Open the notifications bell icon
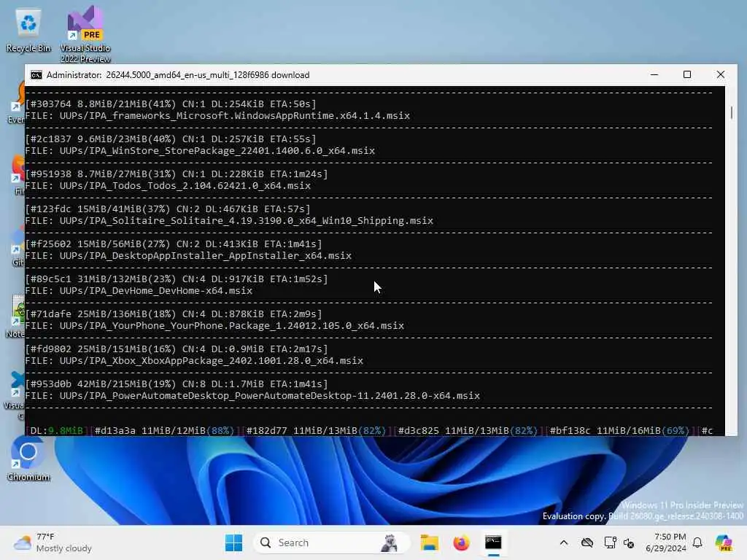The width and height of the screenshot is (747, 560). [697, 542]
